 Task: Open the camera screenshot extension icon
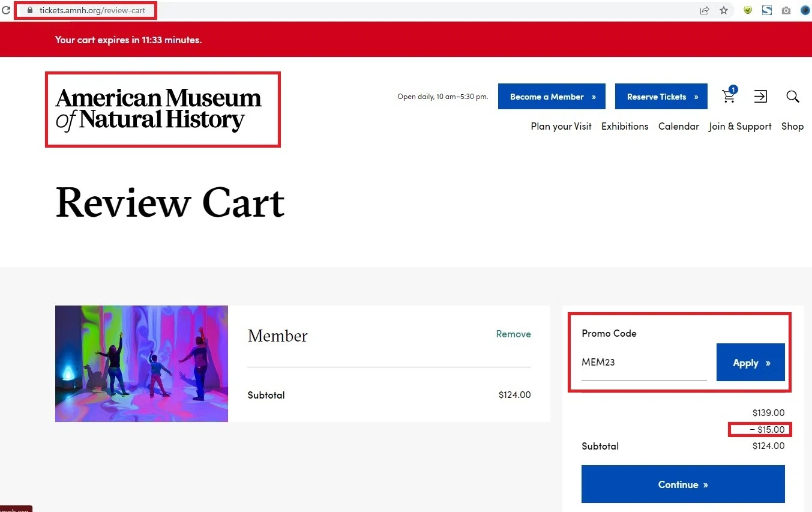point(786,10)
